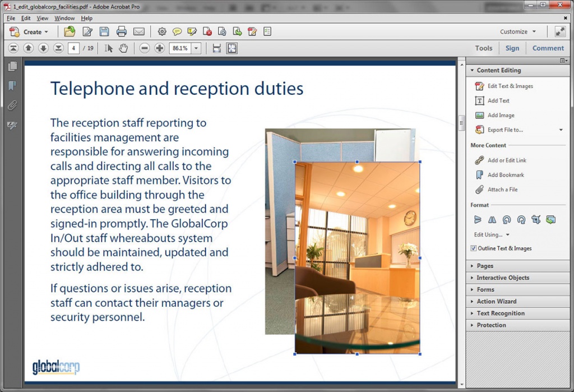The image size is (574, 392).
Task: Open the Page Thumbnails side panel
Action: 12,66
